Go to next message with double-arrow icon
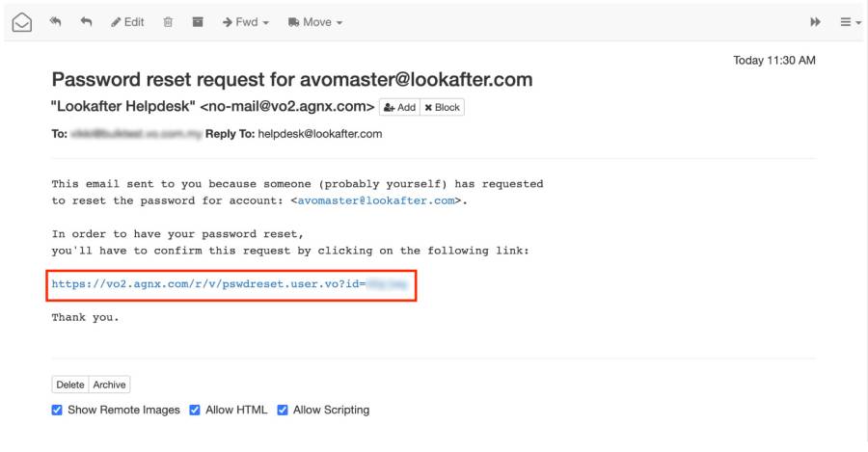Image resolution: width=868 pixels, height=452 pixels. (815, 22)
